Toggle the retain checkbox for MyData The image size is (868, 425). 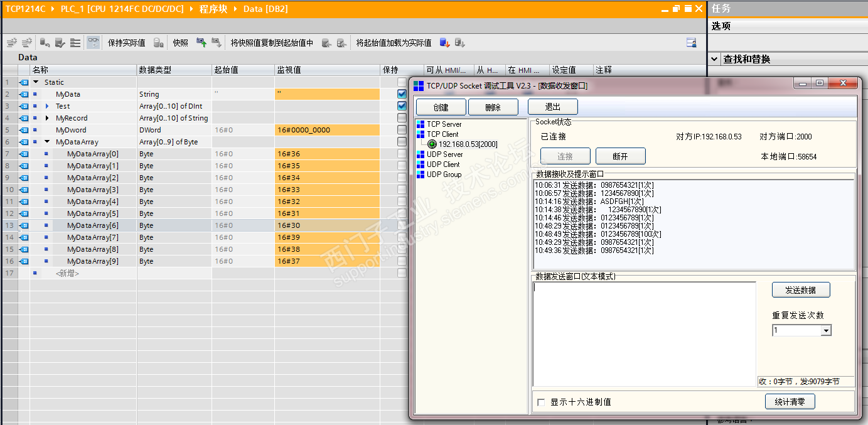point(402,94)
